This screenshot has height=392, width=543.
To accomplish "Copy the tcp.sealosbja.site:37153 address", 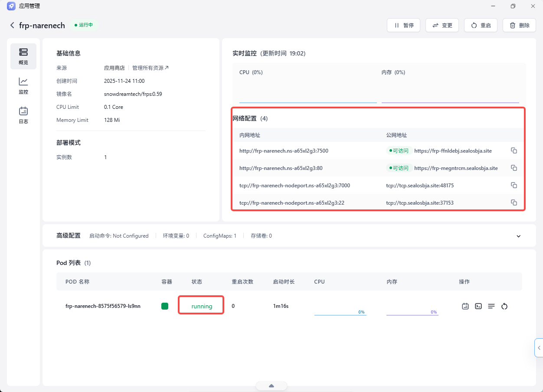I will (x=514, y=203).
